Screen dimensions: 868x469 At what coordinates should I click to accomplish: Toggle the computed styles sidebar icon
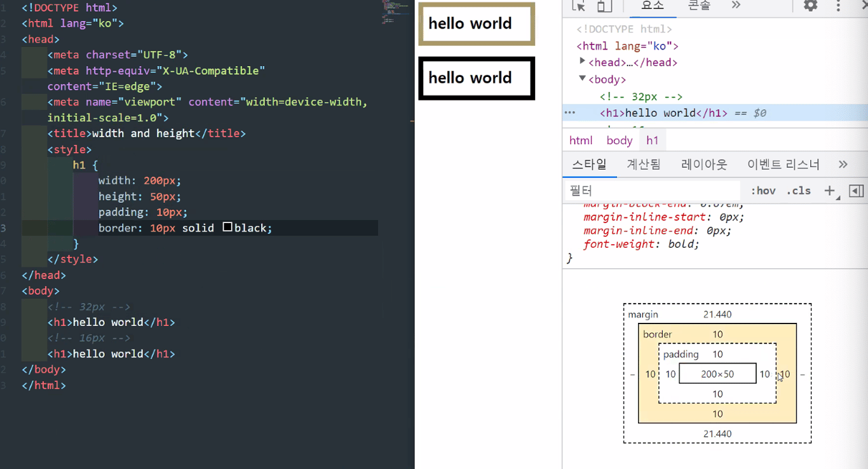click(x=857, y=191)
